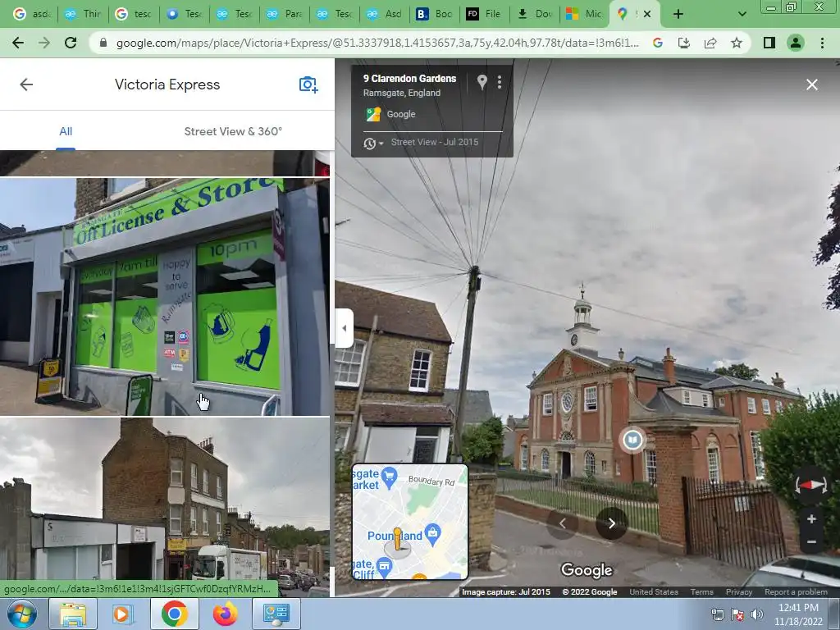Viewport: 840px width, 630px height.
Task: Open the Chrome three-dot menu
Action: pos(822,43)
